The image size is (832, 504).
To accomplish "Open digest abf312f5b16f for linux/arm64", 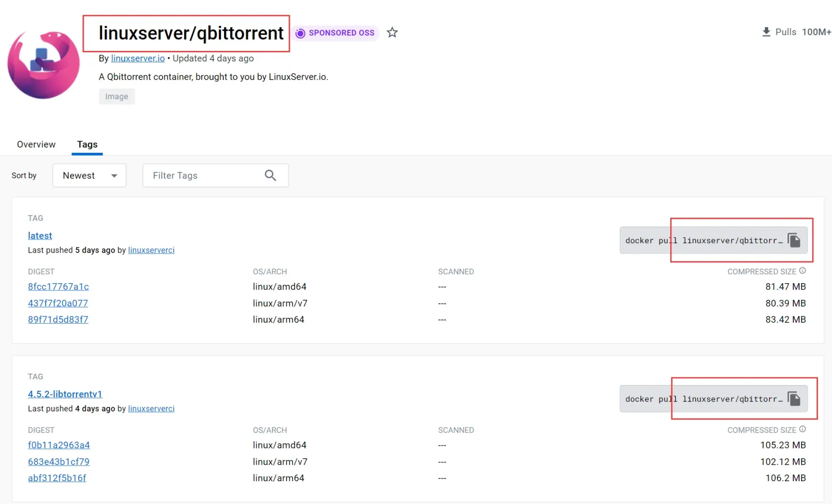I will coord(57,478).
